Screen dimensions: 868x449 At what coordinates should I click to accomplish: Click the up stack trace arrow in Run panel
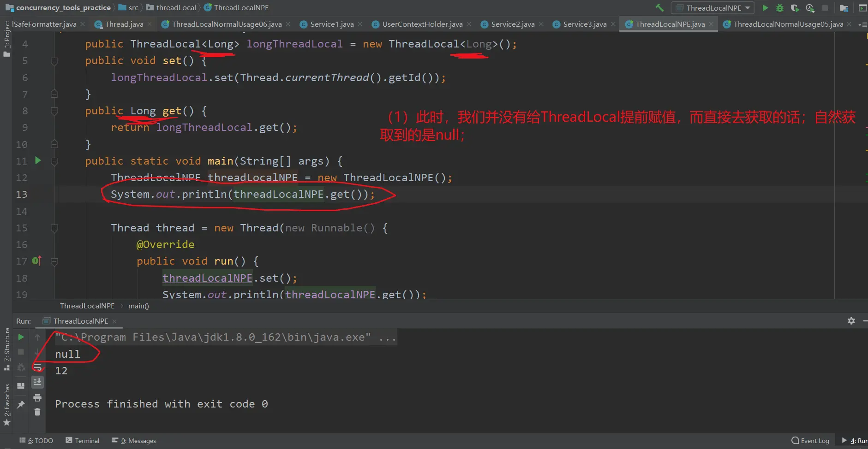(x=37, y=337)
